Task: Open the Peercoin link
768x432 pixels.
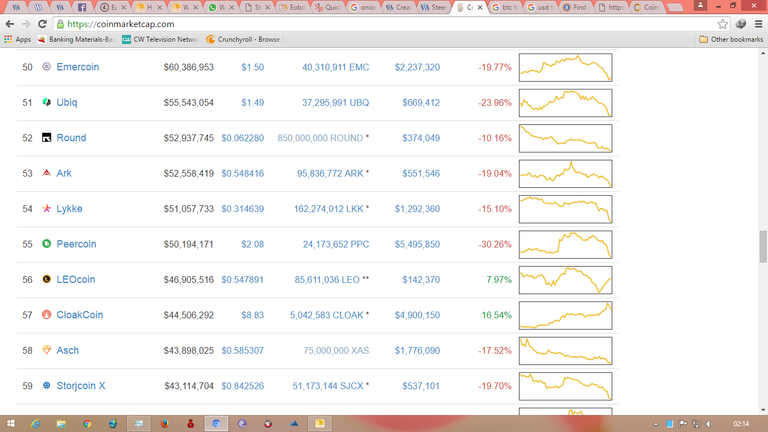Action: 76,243
